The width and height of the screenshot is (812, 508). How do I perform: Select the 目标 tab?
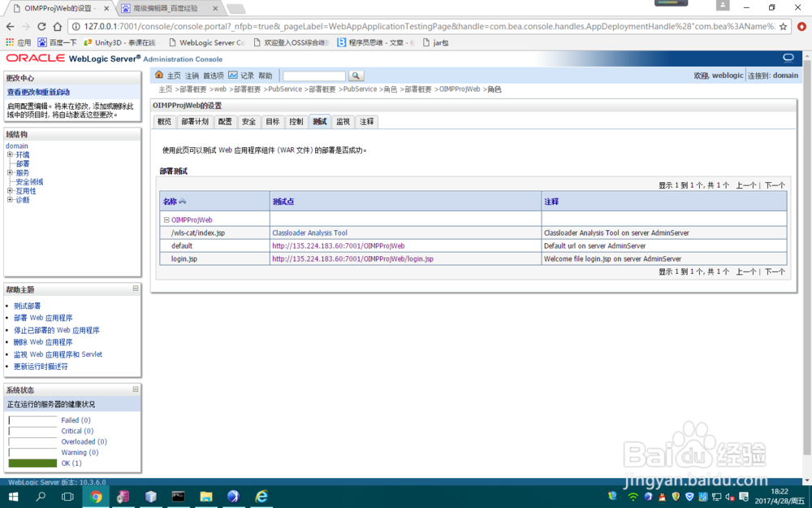click(272, 122)
